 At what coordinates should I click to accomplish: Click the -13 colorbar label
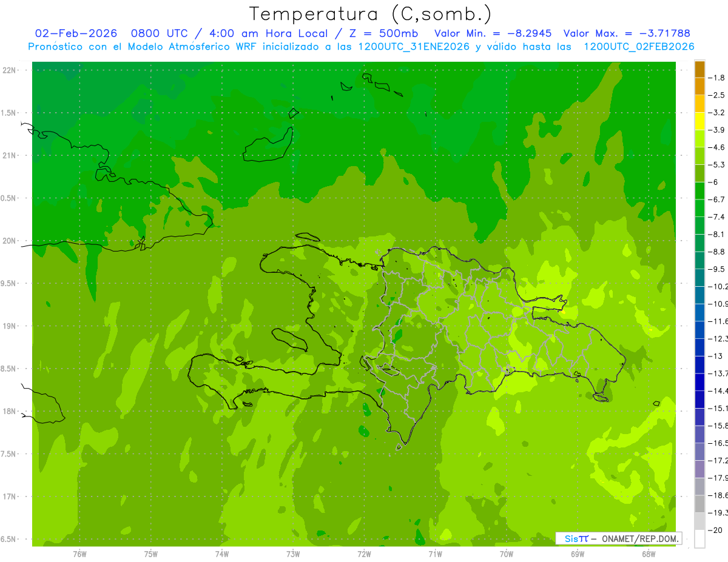click(x=716, y=356)
